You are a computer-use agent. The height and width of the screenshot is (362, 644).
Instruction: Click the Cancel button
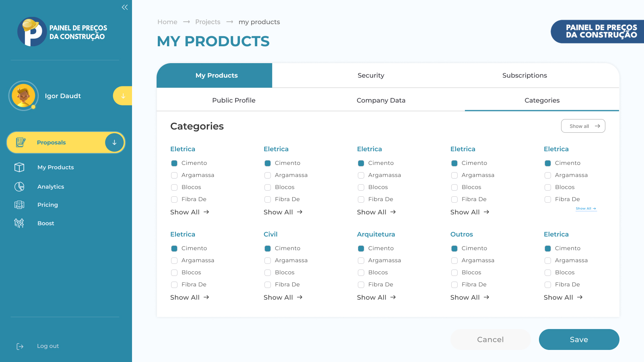click(x=490, y=339)
